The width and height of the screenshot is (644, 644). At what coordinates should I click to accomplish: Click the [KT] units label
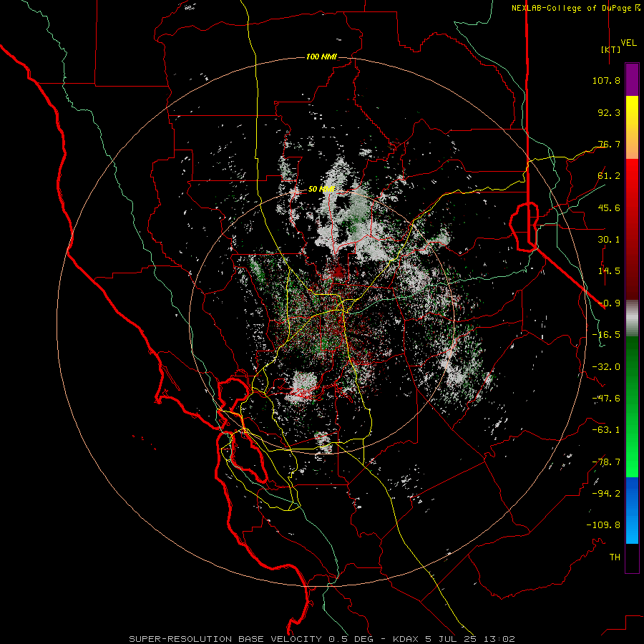pyautogui.click(x=610, y=49)
